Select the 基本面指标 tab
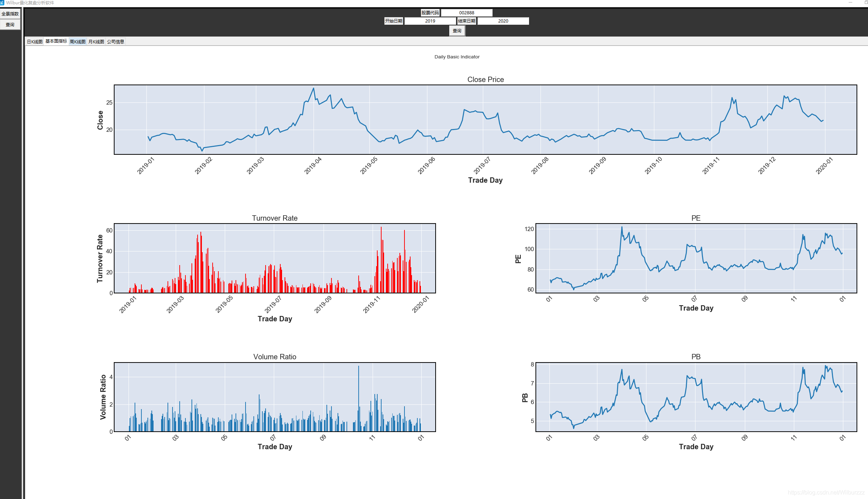 56,41
